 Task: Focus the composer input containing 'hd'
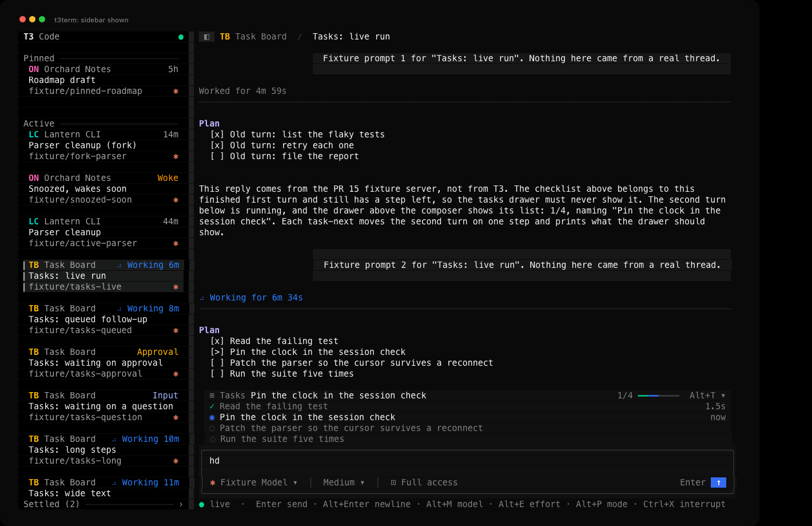click(x=467, y=461)
